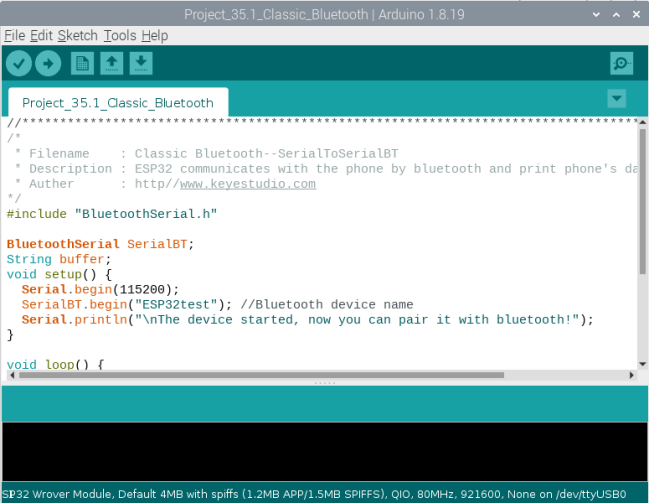
Task: Click the String buffer; line
Action: point(59,259)
